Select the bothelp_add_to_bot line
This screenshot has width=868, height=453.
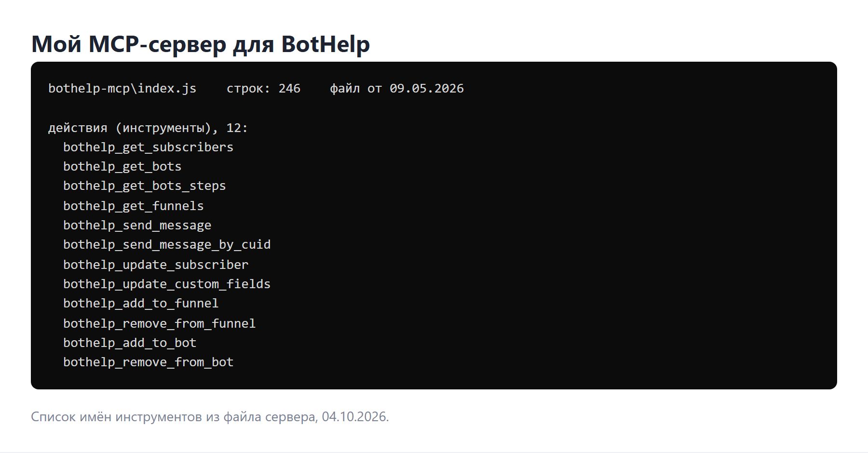pyautogui.click(x=130, y=343)
